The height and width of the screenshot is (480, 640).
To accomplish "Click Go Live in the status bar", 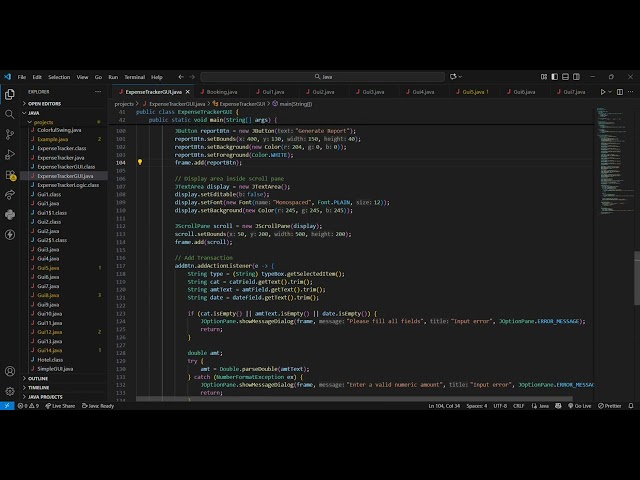I will pos(579,406).
